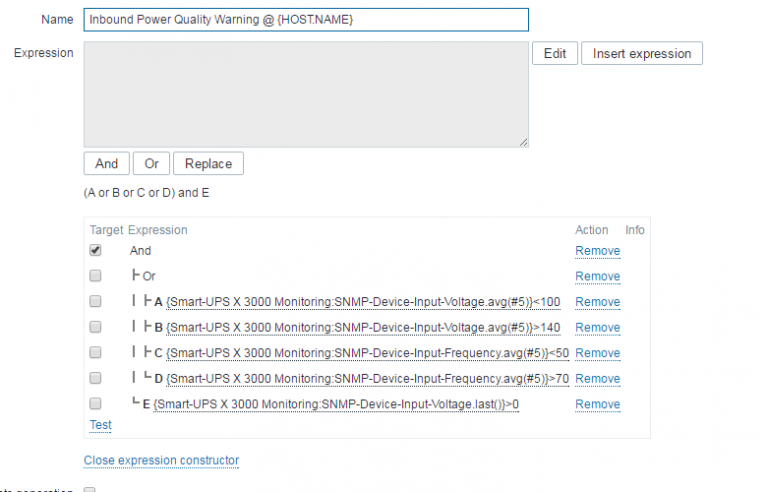Click the formula text (A or B or C or D) and E
768x492 pixels.
[146, 193]
